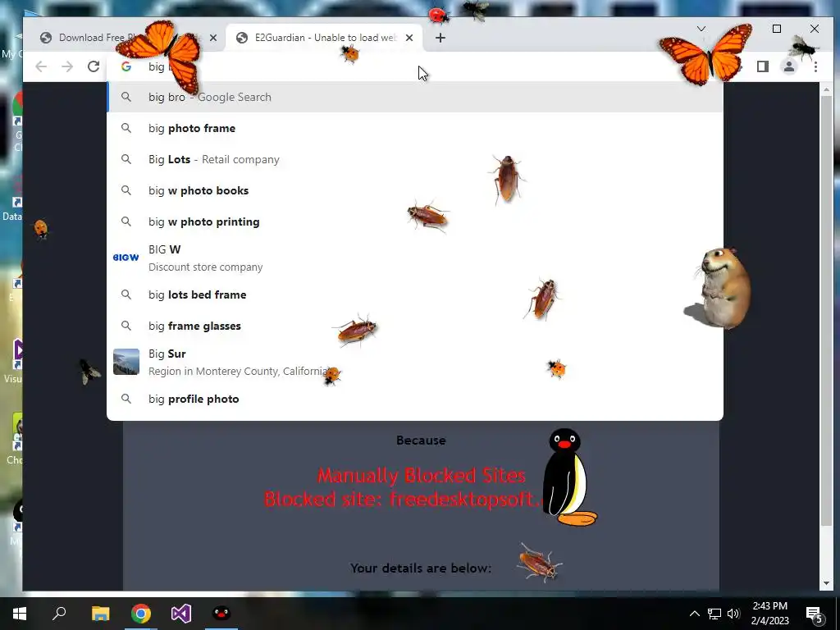Choose the 'big photo frame' suggestion
Image resolution: width=840 pixels, height=630 pixels.
pos(415,128)
